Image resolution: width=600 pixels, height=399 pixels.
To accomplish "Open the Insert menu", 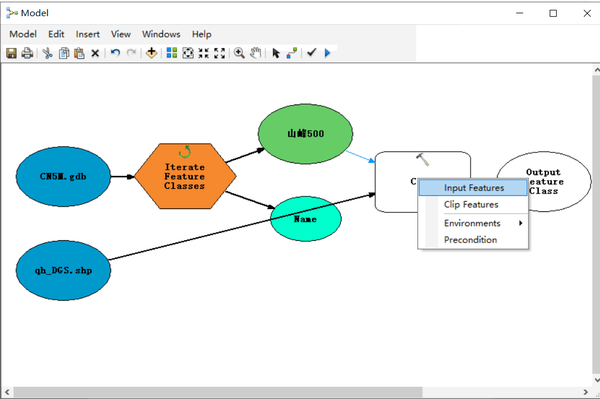I will (88, 34).
